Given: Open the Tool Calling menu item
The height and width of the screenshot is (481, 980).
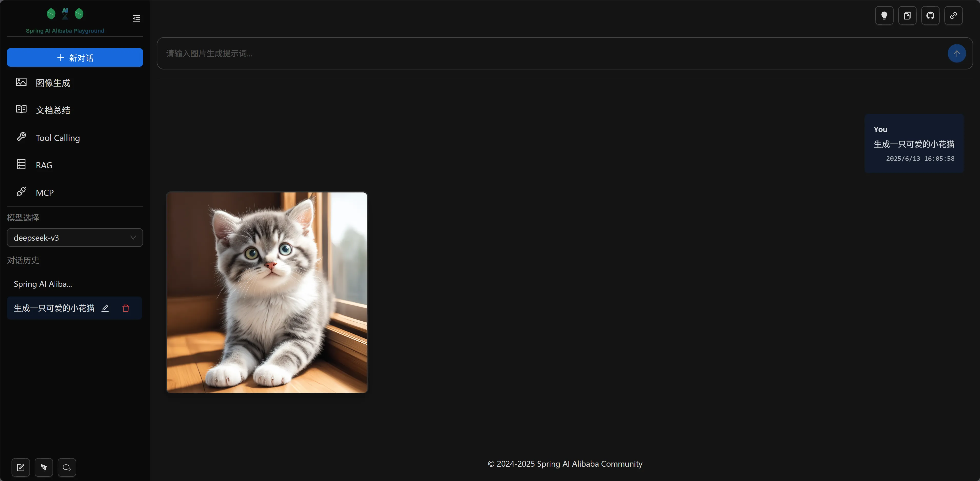Looking at the screenshot, I should pyautogui.click(x=75, y=138).
